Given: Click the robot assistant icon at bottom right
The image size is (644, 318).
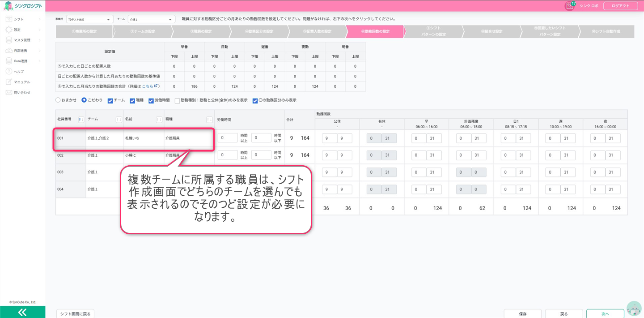Looking at the screenshot, I should tap(634, 308).
